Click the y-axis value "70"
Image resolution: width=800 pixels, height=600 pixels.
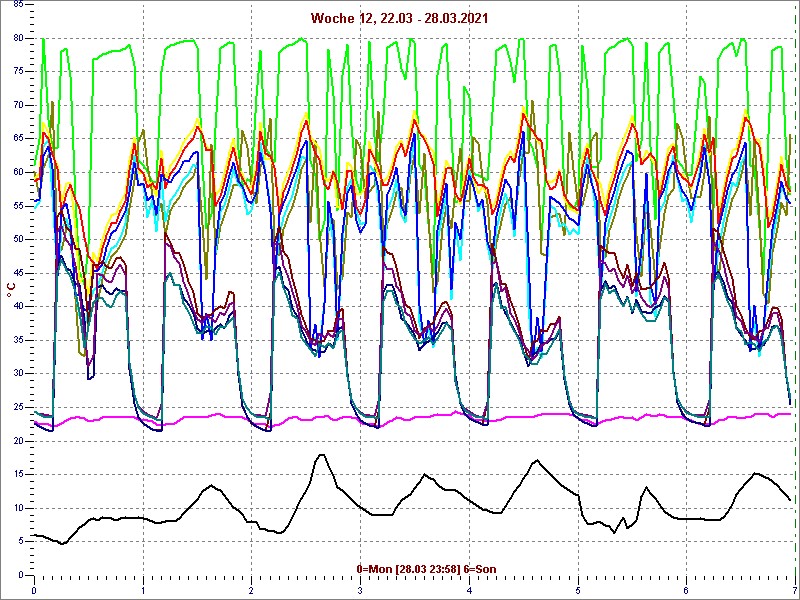[18, 106]
